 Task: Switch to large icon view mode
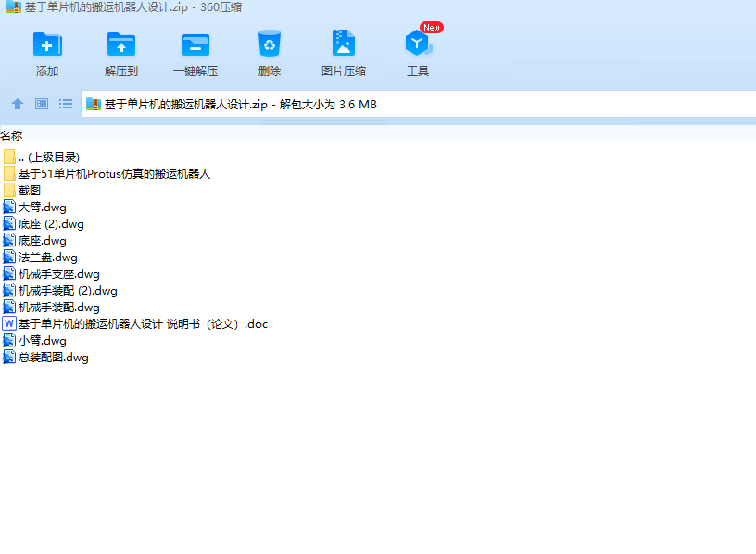click(42, 104)
